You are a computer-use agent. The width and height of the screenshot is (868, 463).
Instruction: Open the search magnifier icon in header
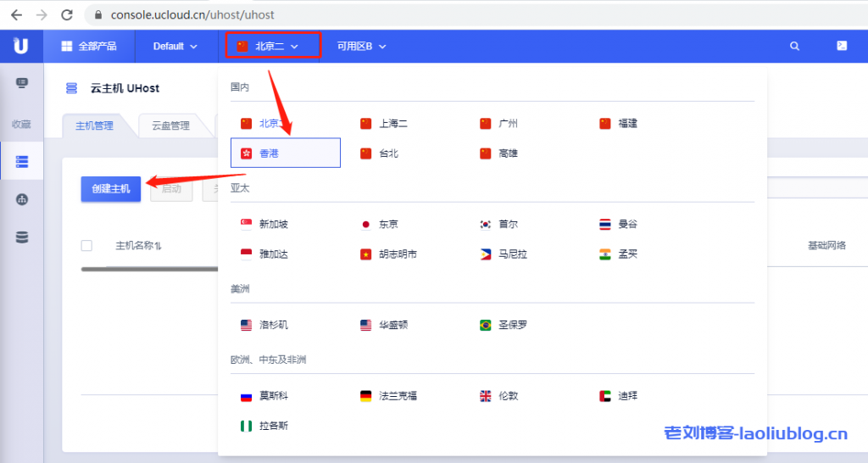click(x=794, y=47)
